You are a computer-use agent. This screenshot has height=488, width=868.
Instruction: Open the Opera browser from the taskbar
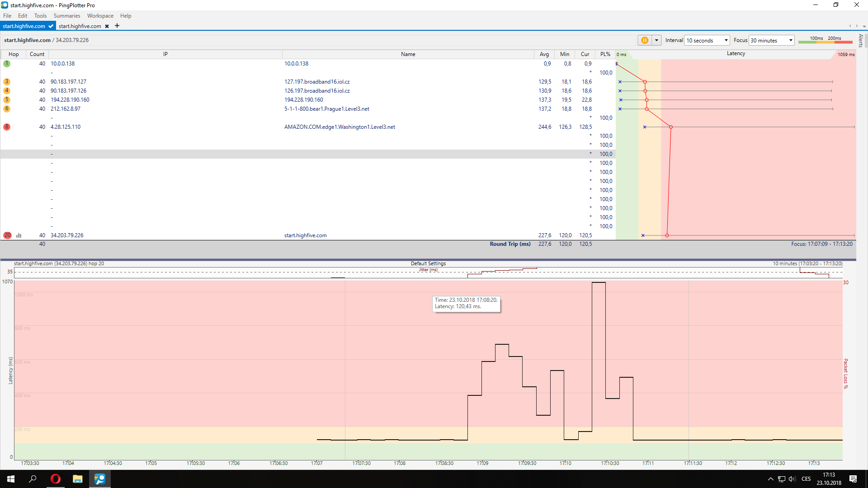pos(56,479)
